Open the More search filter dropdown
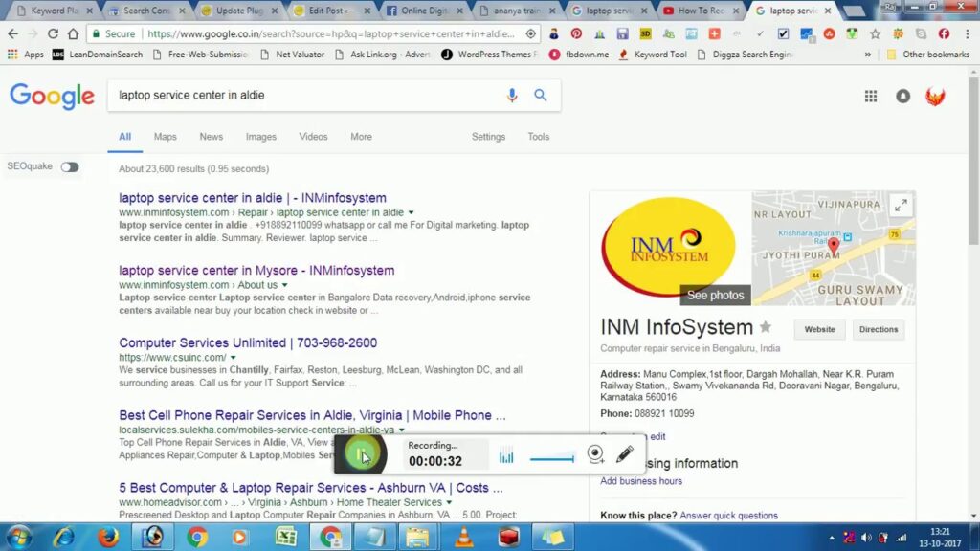Viewport: 980px width, 551px height. 361,136
